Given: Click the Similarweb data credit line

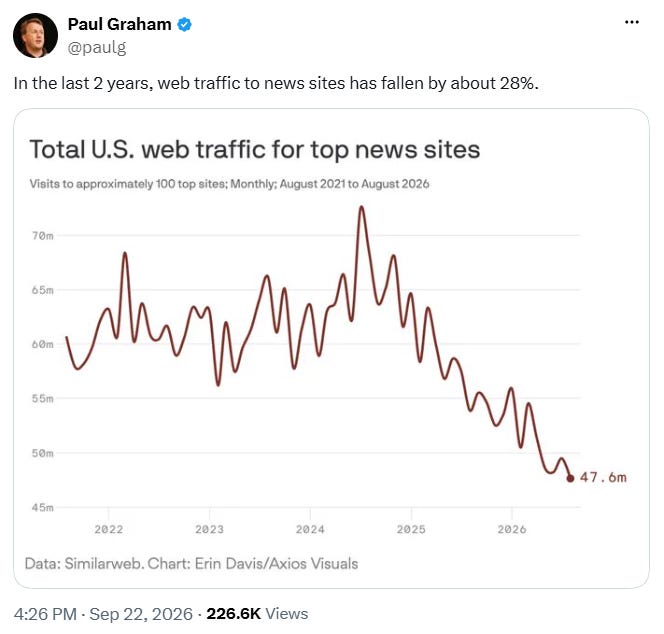Looking at the screenshot, I should pos(191,564).
